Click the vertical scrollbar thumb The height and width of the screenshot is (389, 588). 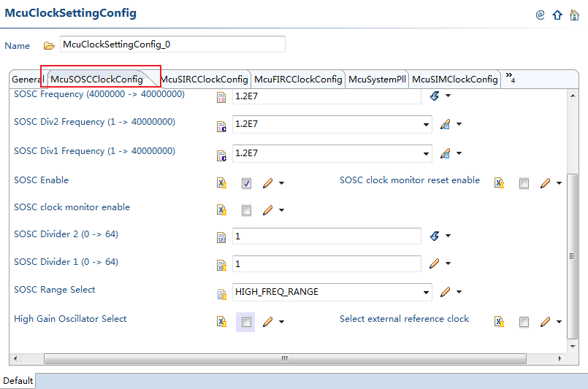point(572,256)
